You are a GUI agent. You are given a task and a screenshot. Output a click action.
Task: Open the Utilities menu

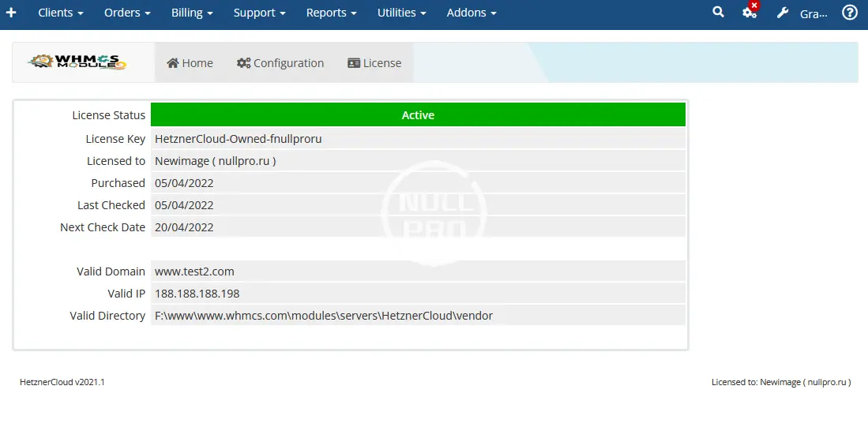pos(401,13)
